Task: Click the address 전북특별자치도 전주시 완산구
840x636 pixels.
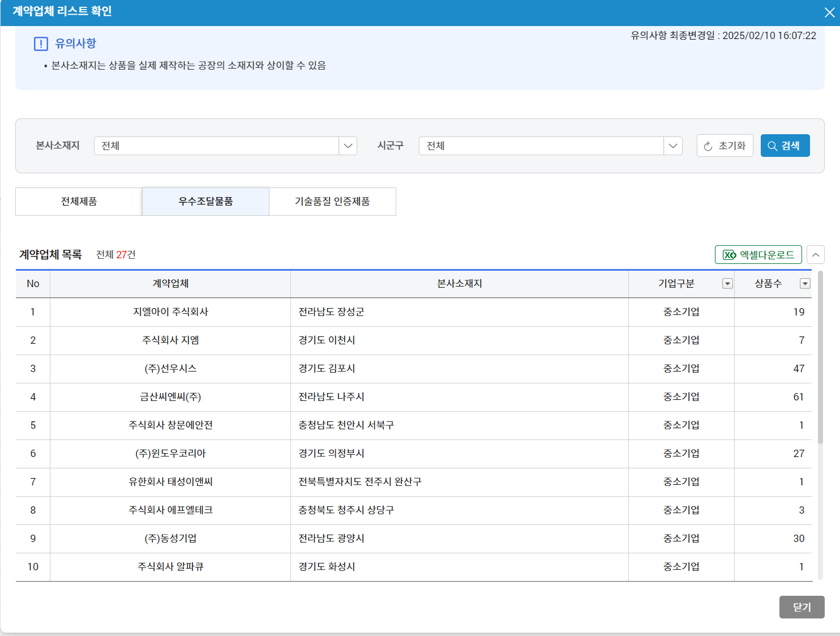Action: (x=360, y=482)
